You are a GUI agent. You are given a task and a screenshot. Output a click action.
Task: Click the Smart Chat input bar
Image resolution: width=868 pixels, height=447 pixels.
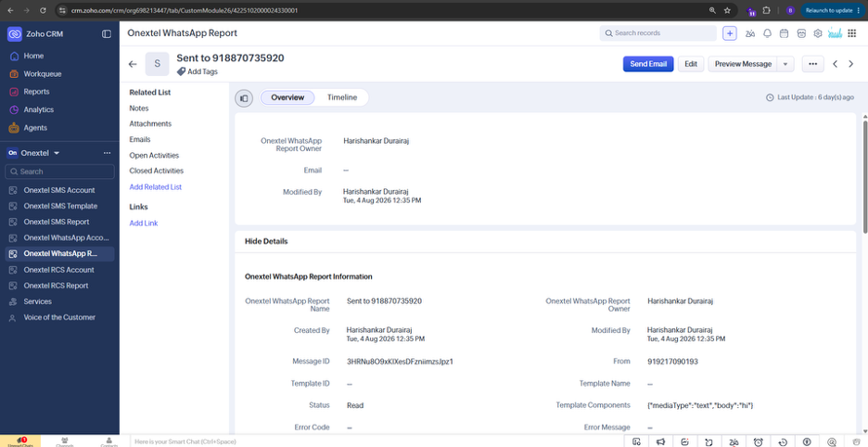[x=377, y=441]
